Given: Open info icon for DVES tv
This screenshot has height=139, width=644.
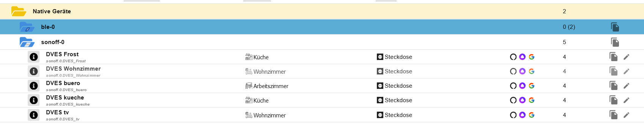Looking at the screenshot, I should [x=34, y=115].
